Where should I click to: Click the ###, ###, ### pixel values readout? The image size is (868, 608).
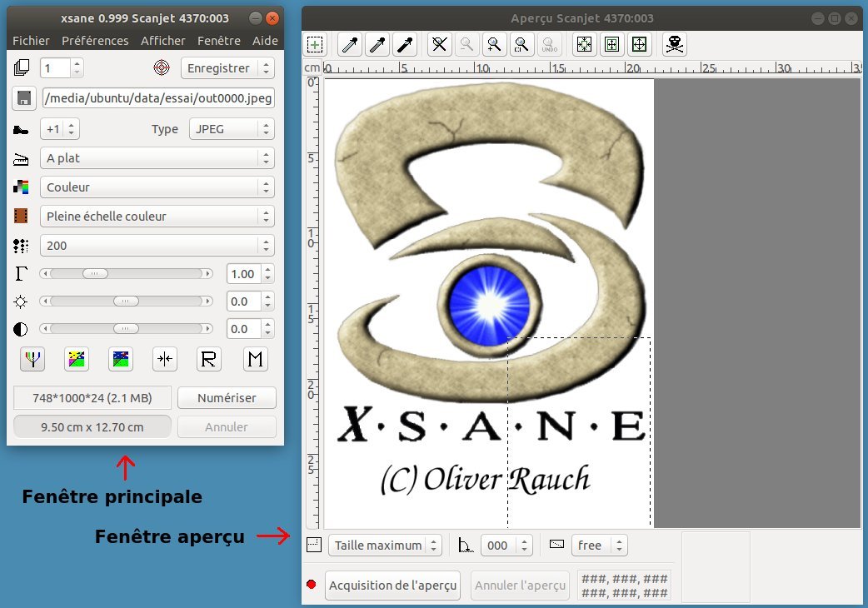(x=625, y=586)
